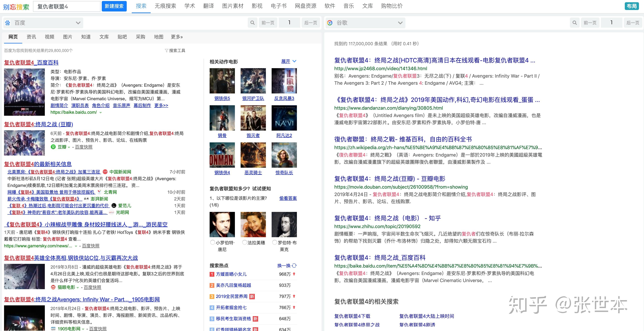This screenshot has width=644, height=331.
Task: Click the 北青网 source icon
Action: click(100, 192)
